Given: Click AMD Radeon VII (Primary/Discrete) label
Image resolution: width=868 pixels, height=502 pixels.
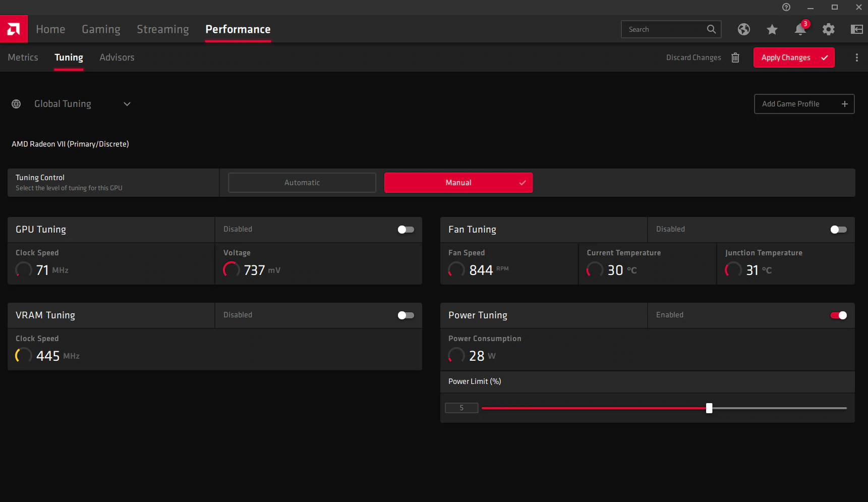Looking at the screenshot, I should click(70, 144).
